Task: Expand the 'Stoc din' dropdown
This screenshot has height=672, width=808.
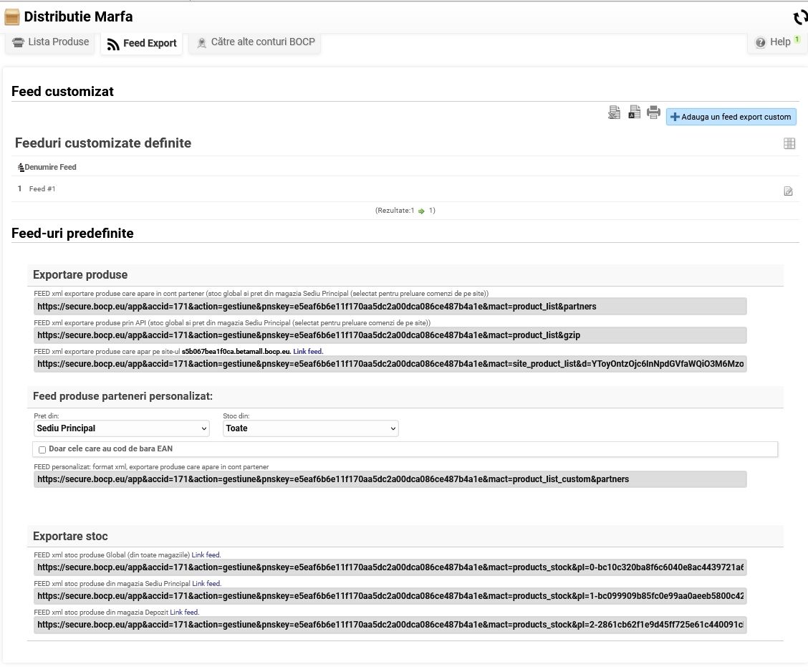Action: pyautogui.click(x=311, y=428)
